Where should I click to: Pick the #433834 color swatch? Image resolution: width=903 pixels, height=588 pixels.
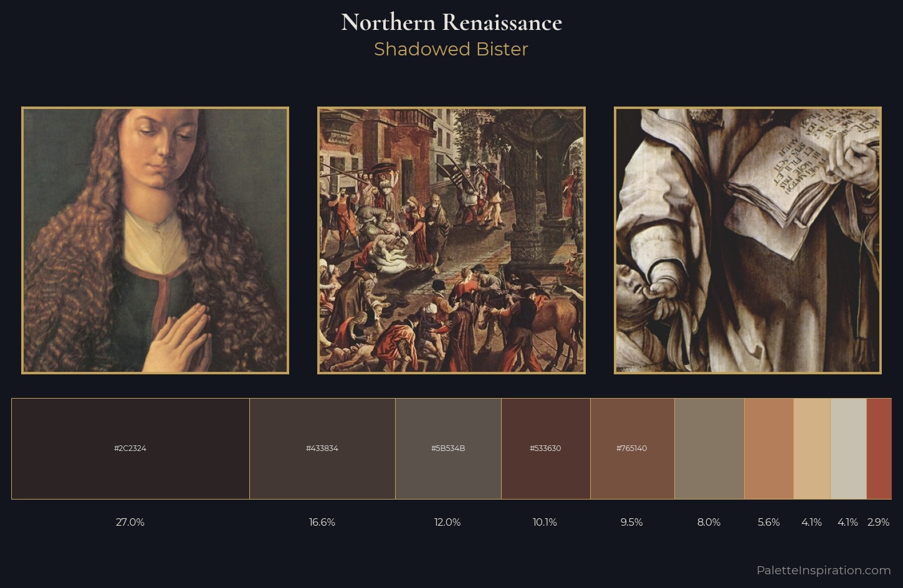pos(322,448)
